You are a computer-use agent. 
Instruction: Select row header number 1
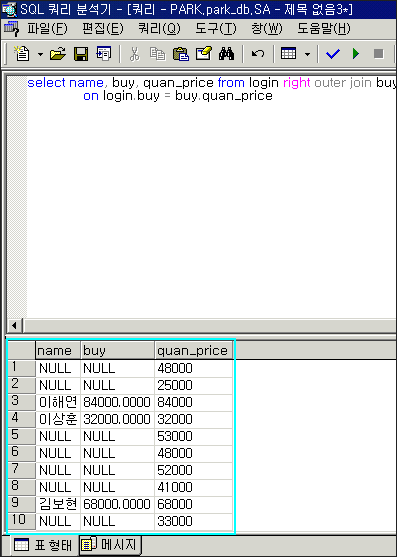click(x=21, y=367)
